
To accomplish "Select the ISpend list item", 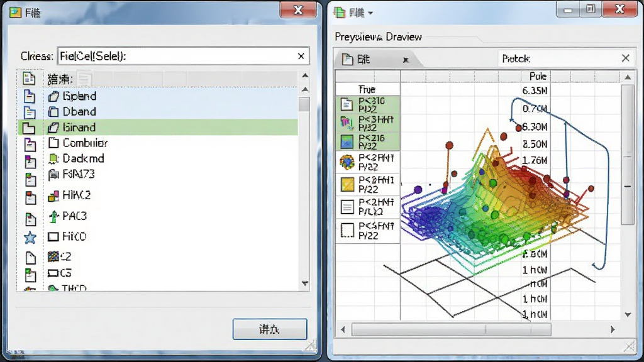I will [170, 96].
